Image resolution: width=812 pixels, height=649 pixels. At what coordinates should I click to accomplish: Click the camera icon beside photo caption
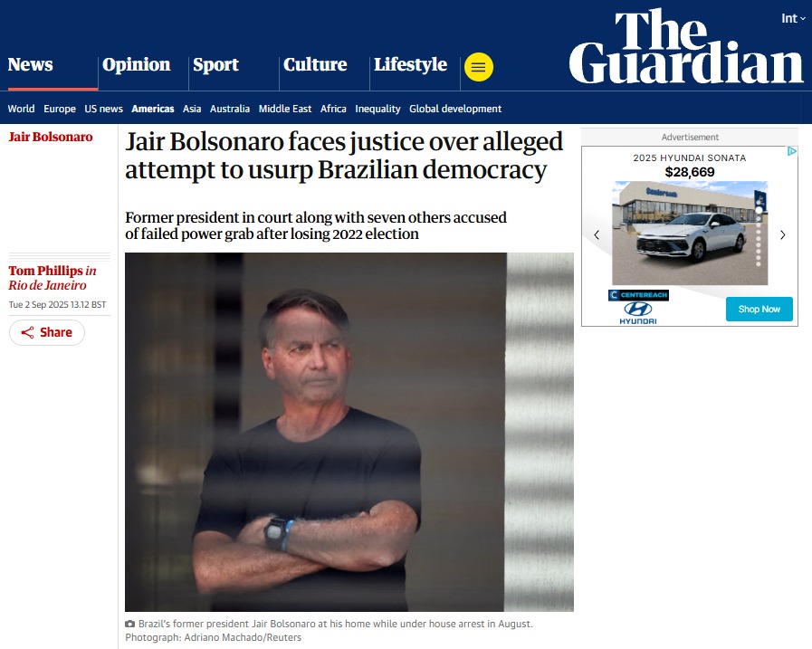(x=130, y=625)
